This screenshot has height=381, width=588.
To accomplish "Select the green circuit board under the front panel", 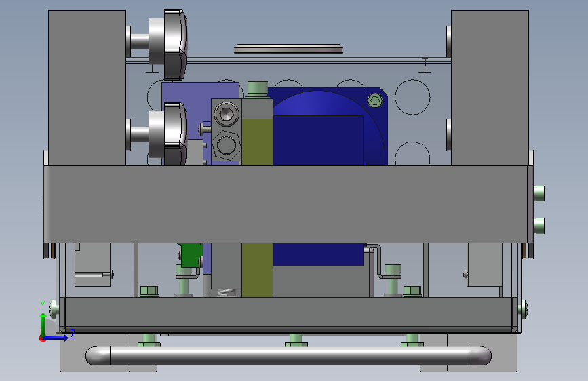I will (x=192, y=255).
